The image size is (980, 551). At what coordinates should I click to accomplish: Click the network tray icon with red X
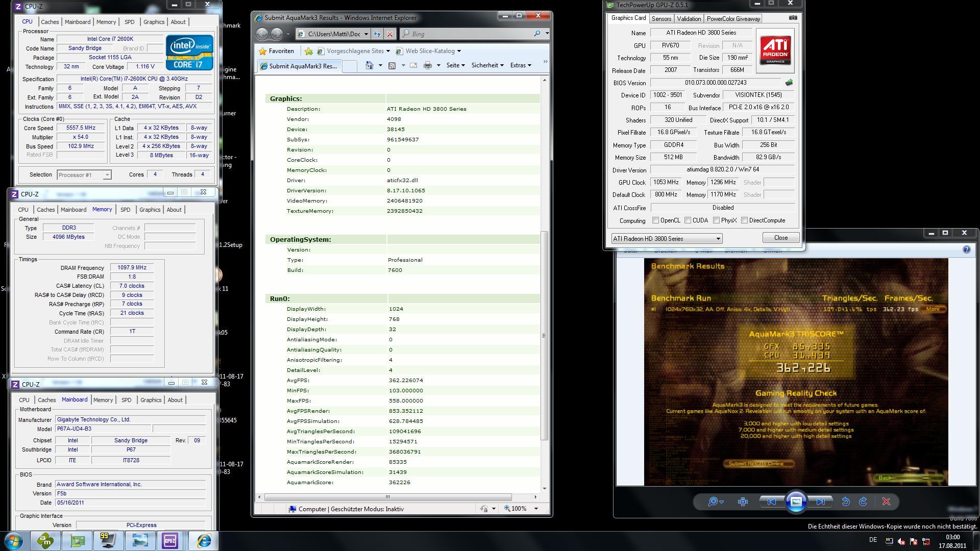[925, 541]
